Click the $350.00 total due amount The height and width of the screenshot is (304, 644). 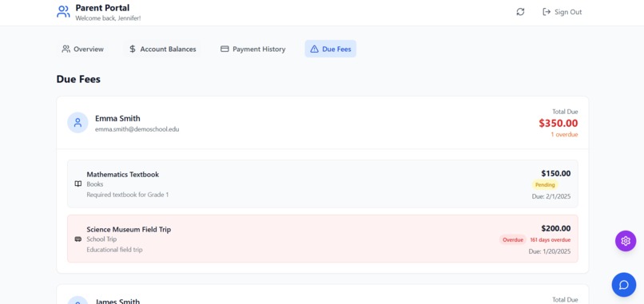559,123
